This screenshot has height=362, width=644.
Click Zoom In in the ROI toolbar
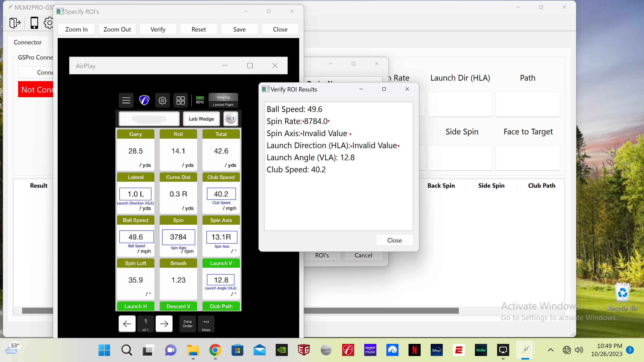tap(76, 29)
